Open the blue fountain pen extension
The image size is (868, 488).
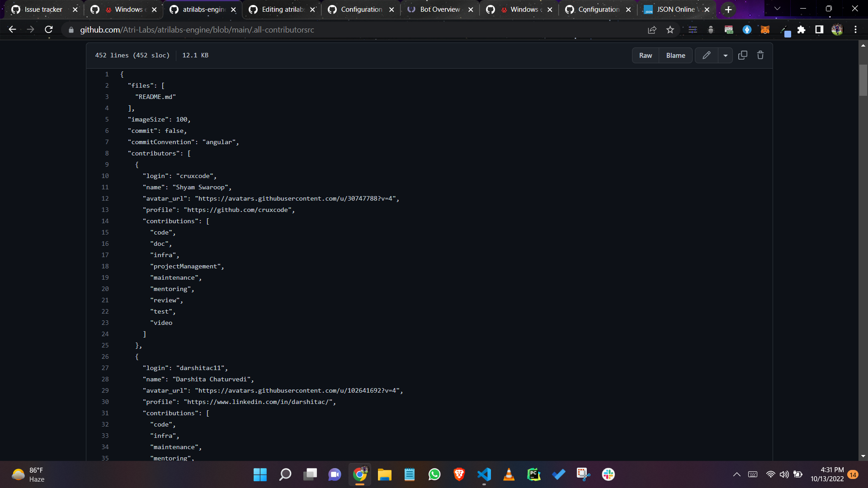click(747, 29)
